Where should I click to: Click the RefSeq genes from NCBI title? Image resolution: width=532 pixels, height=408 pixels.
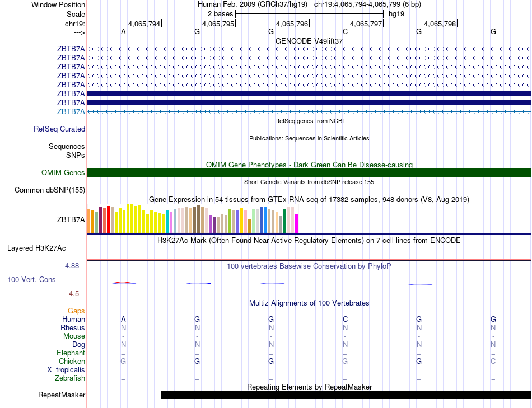pos(310,121)
